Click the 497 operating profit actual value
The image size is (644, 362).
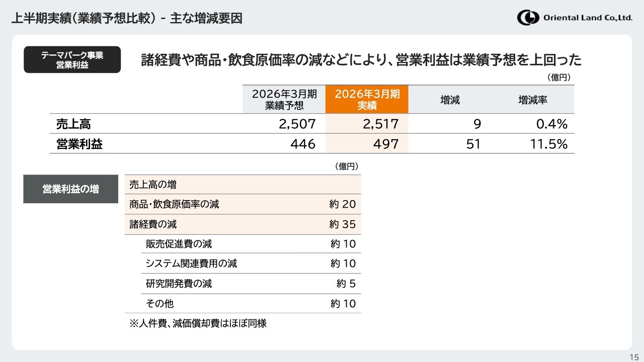386,144
